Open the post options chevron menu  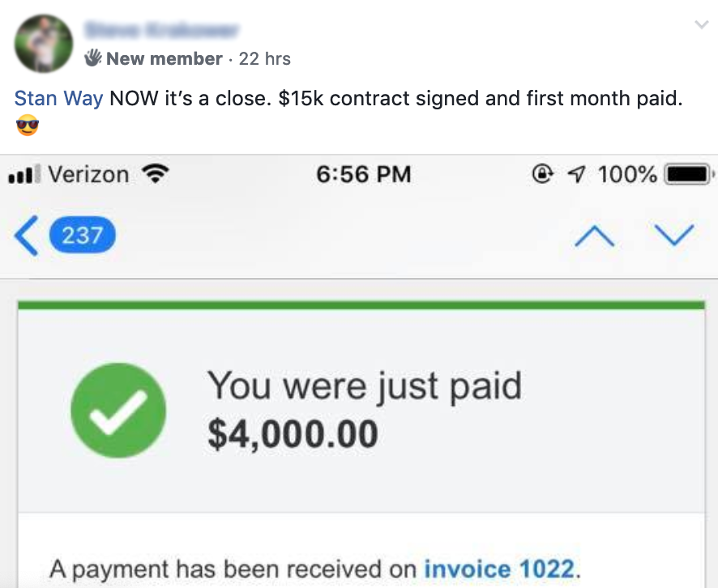tap(701, 25)
